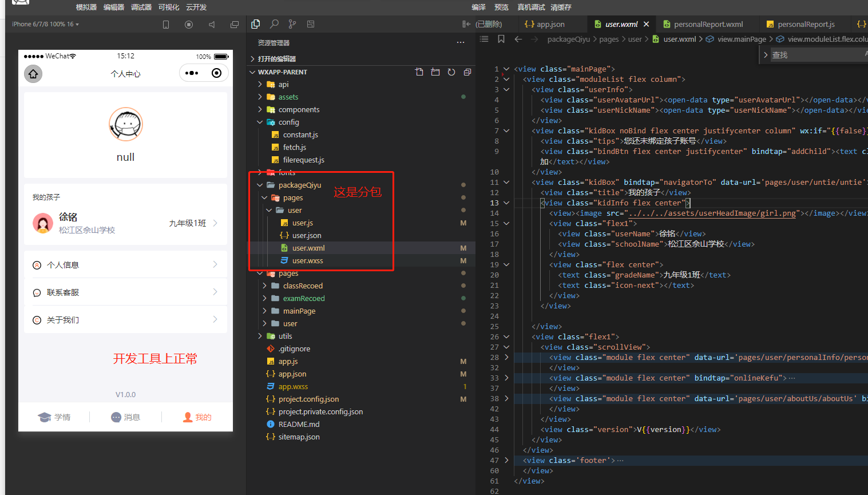868x495 pixels.
Task: Click 预览 in the top toolbar
Action: [502, 7]
